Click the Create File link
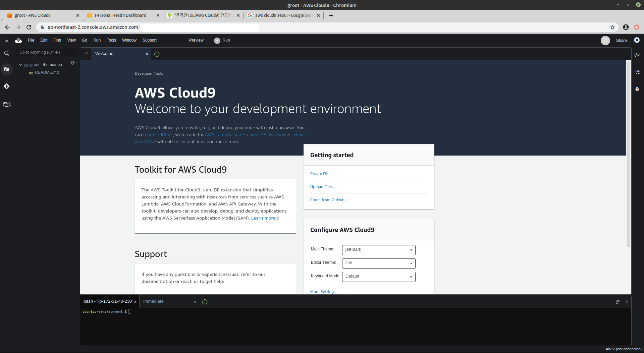Screen dimensions: 644x353 tap(320, 174)
